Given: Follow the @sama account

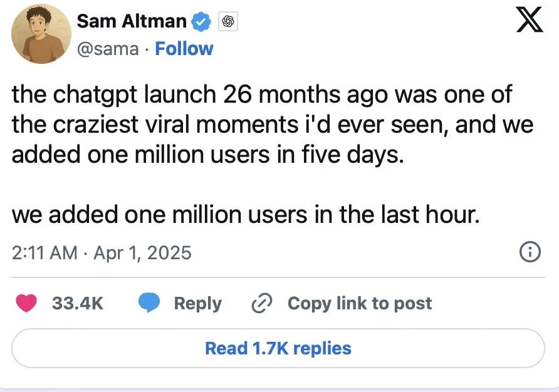Looking at the screenshot, I should [184, 48].
